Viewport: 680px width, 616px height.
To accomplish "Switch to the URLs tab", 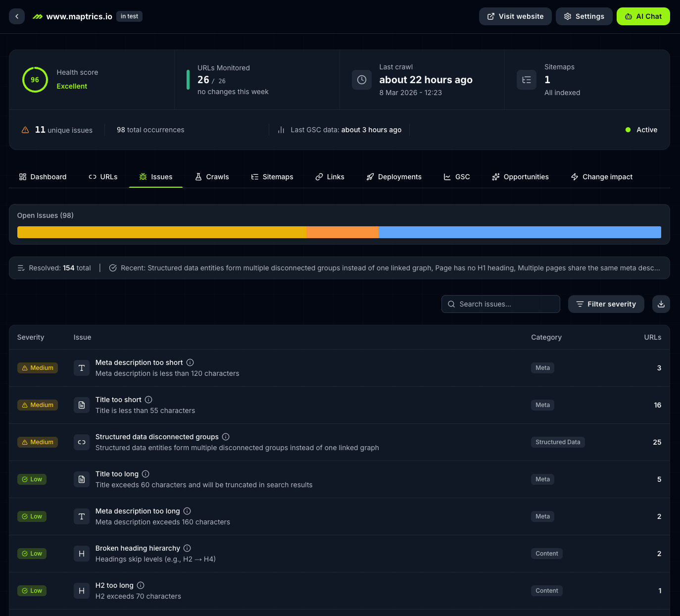I will 103,177.
